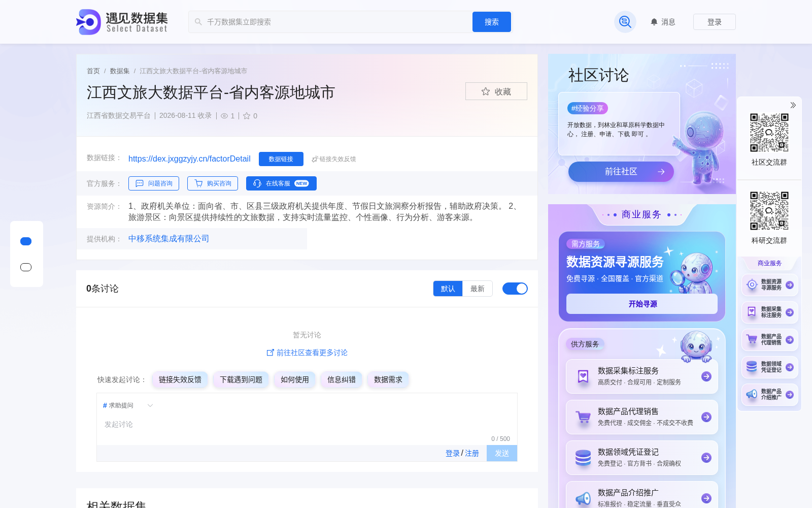Screen dimensions: 812x508
Task: Collapse the right floating panel with double chevron
Action: [x=793, y=105]
